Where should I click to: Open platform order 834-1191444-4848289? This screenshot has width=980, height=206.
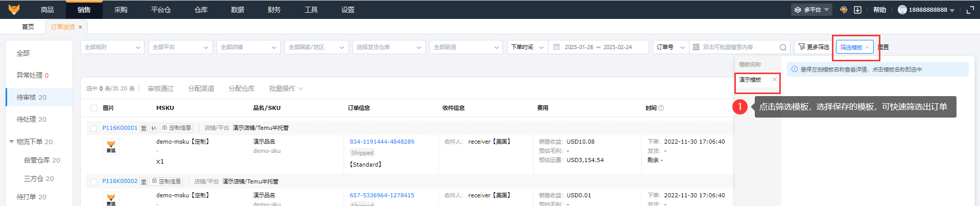[382, 142]
